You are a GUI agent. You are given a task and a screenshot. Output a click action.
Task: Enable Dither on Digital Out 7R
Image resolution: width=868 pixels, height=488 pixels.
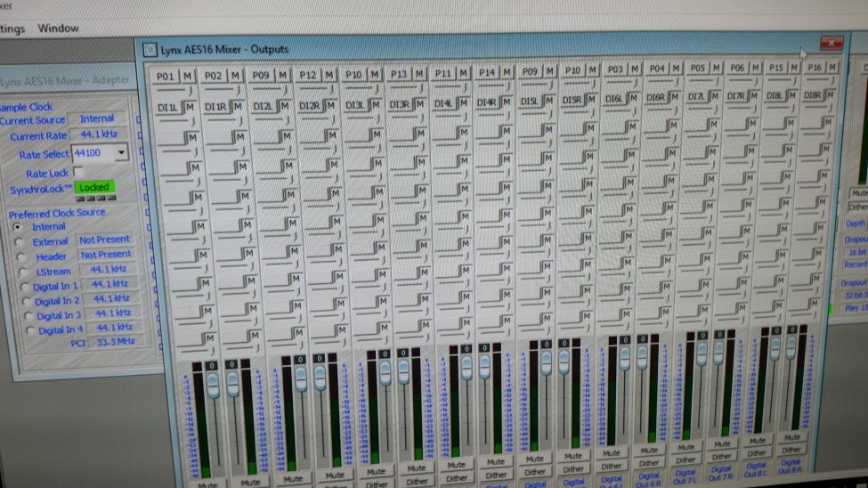721,457
